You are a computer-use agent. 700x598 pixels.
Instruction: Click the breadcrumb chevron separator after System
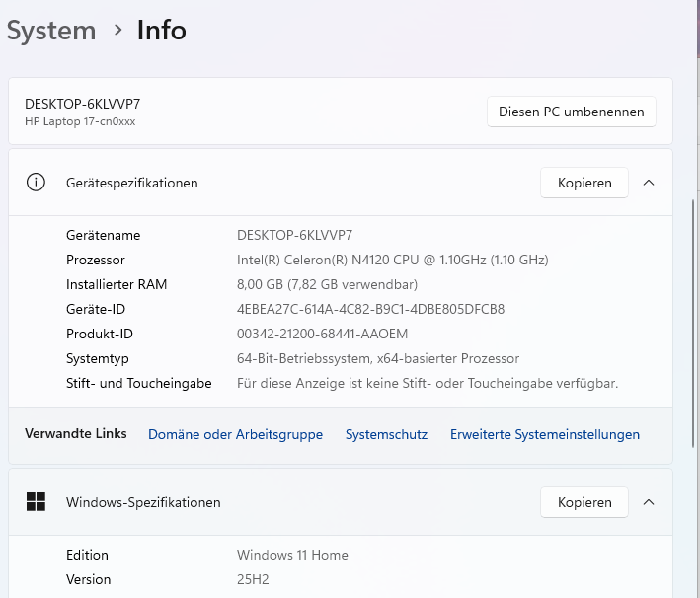(117, 30)
